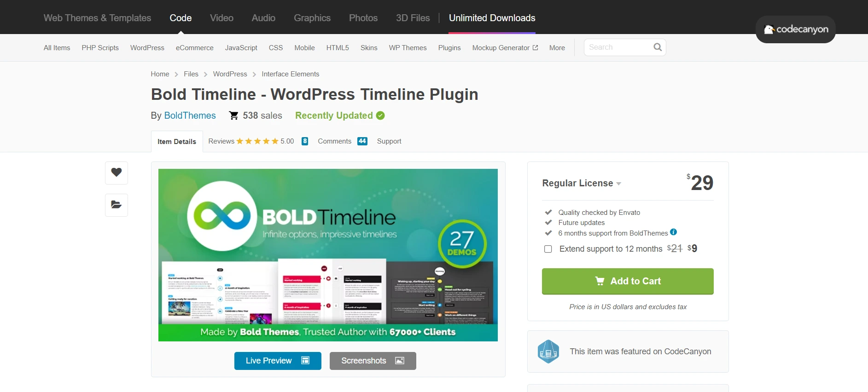Screen dimensions: 868x392
Task: Click the comments count badge 44
Action: [x=362, y=141]
